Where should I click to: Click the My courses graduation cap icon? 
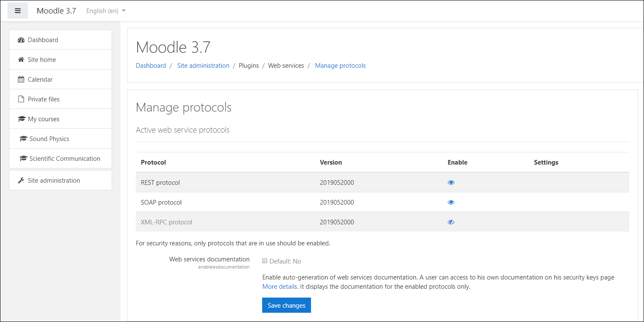click(21, 119)
